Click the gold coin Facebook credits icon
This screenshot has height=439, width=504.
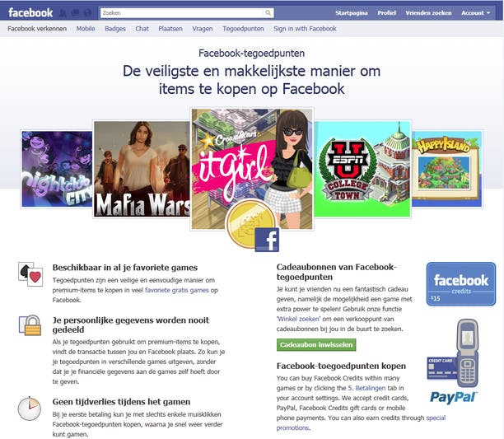(252, 226)
